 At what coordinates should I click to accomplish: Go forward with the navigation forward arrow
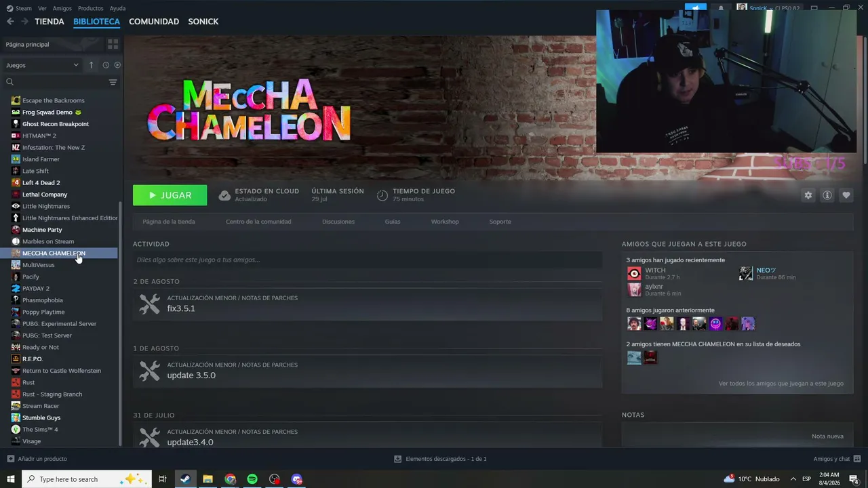tap(24, 22)
